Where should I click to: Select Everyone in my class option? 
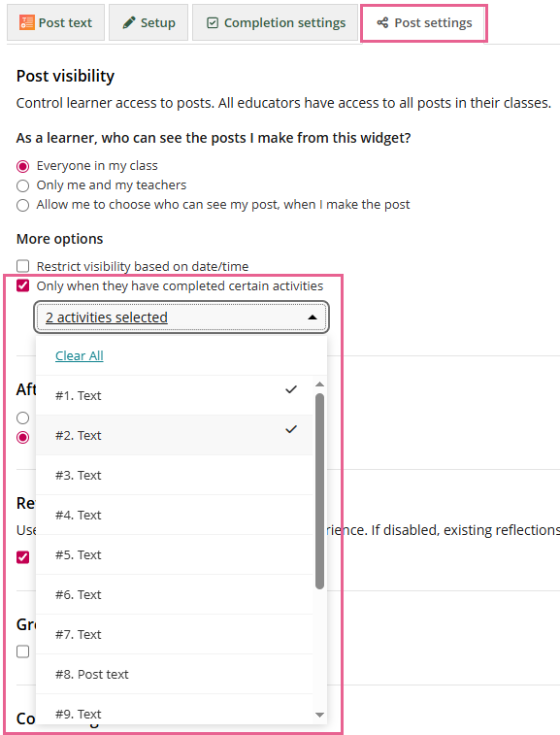click(22, 166)
